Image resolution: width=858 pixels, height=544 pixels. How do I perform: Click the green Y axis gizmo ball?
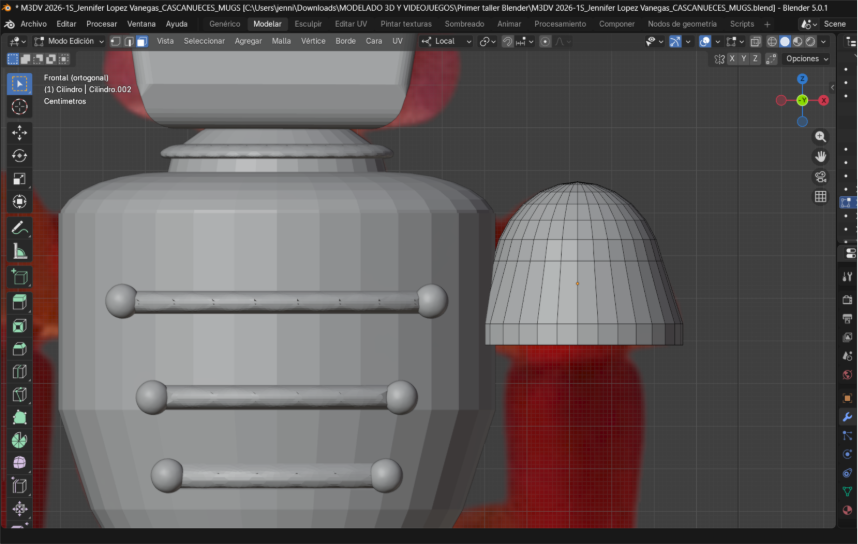tap(802, 100)
